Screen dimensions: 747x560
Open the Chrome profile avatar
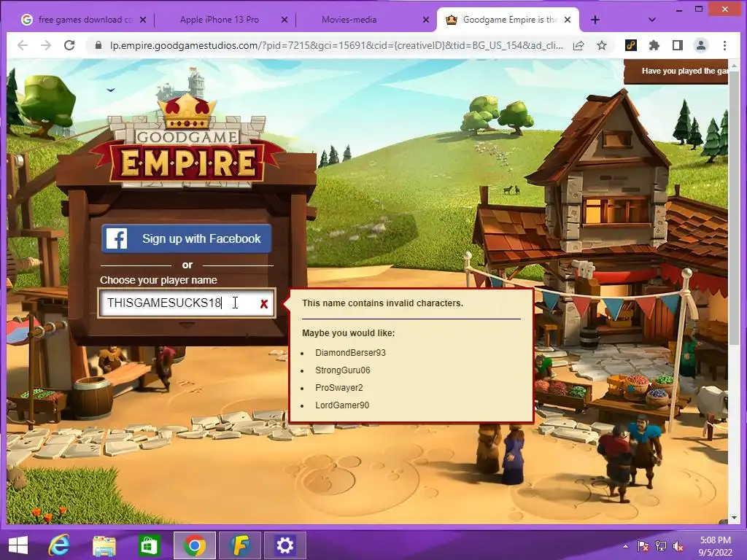point(701,45)
